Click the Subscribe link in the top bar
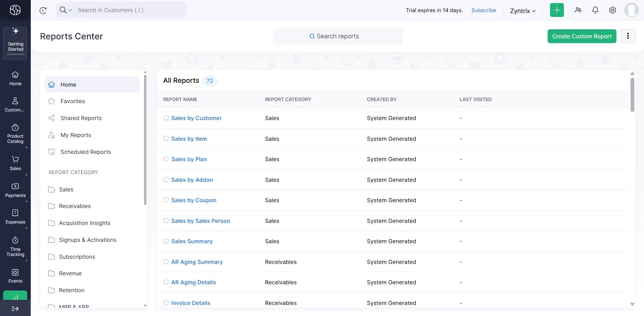The image size is (644, 316). [x=483, y=10]
